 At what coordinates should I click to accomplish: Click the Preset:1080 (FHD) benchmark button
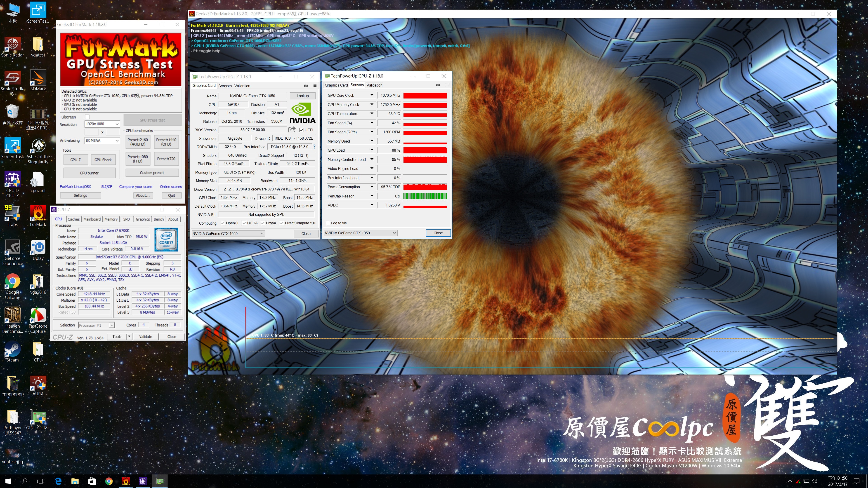coord(138,159)
